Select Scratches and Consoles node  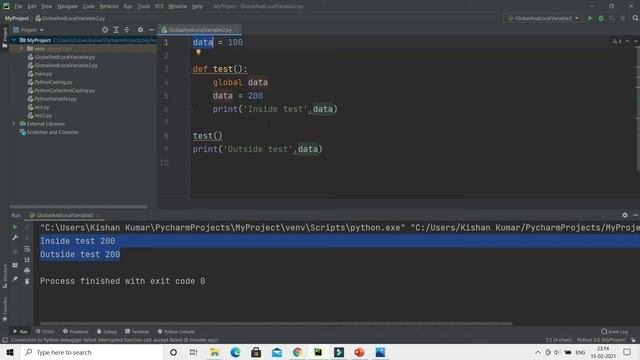click(52, 132)
